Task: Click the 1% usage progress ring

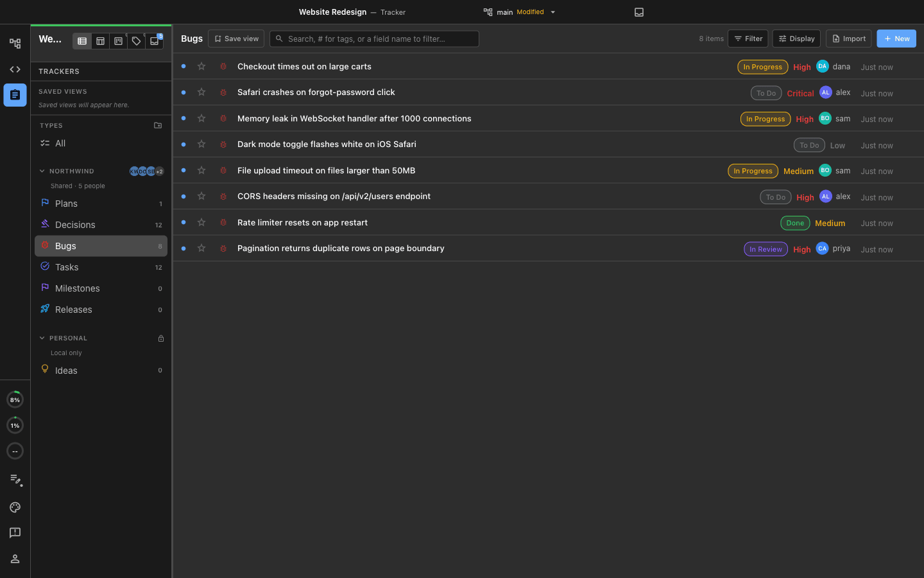Action: [x=15, y=425]
